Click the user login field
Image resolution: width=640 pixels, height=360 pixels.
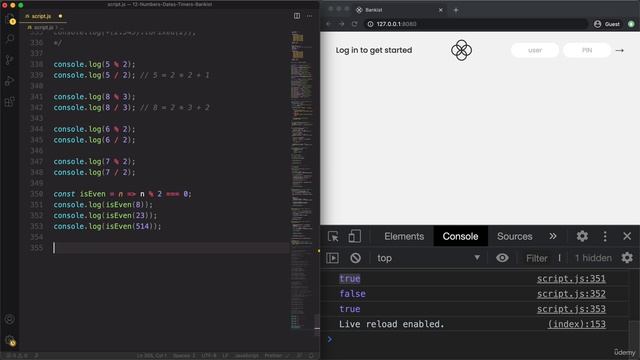pyautogui.click(x=535, y=50)
